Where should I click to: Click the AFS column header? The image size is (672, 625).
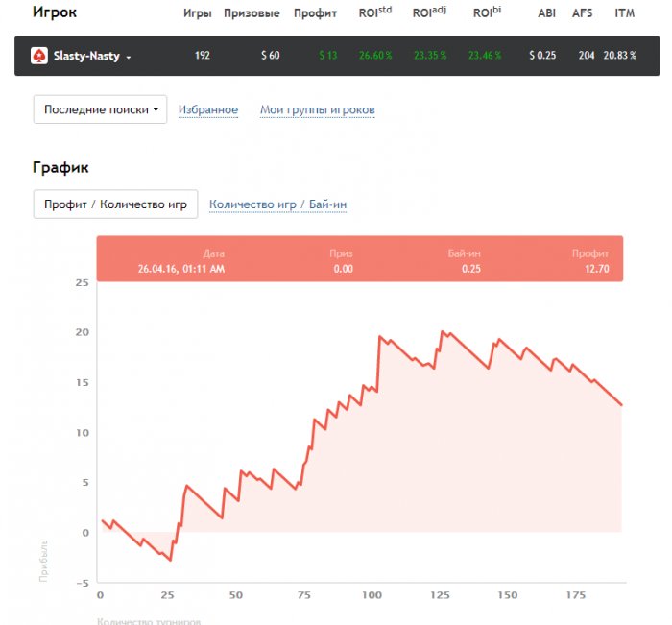coord(583,14)
